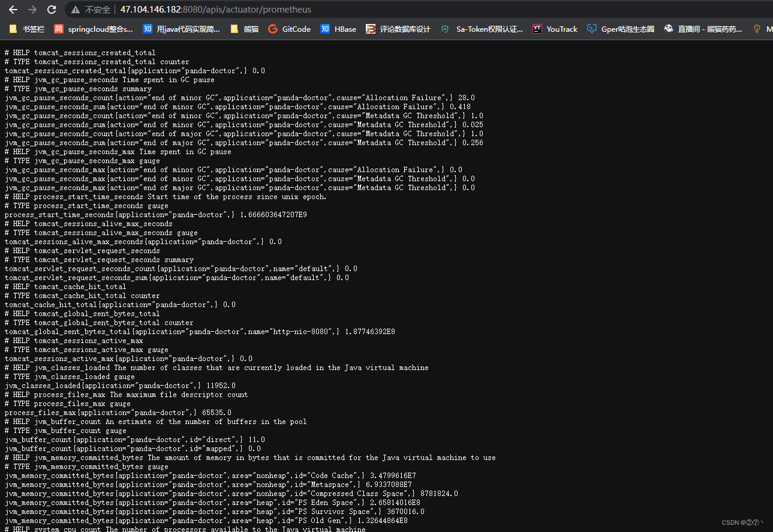Click the tomcat_cache_hit_total 0.0 metric line
The width and height of the screenshot is (773, 532).
point(120,305)
